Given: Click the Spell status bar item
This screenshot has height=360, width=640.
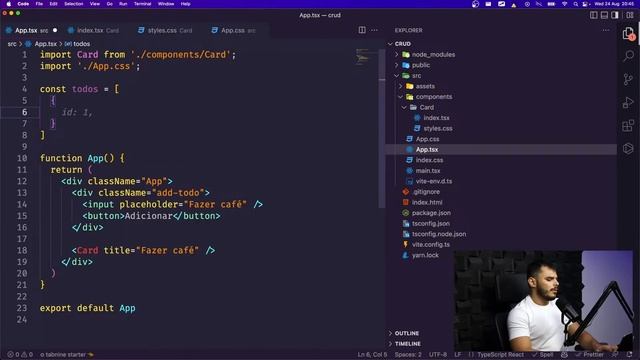Looking at the screenshot, I should [543, 355].
